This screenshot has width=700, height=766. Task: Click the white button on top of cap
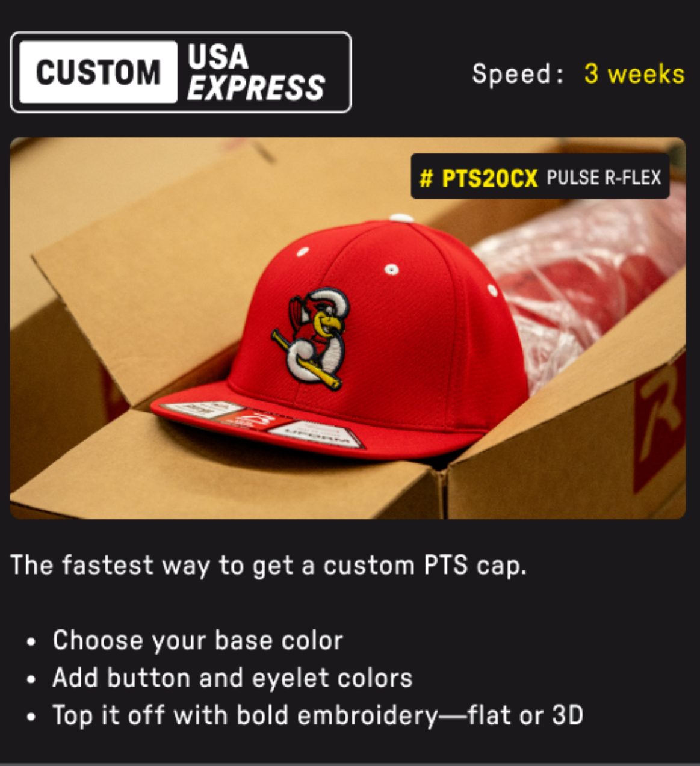pos(402,218)
